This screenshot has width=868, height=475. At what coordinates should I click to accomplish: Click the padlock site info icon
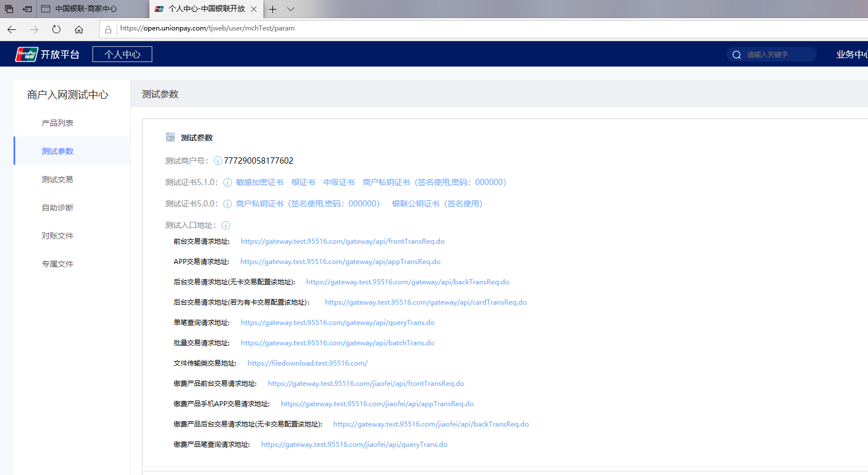pos(108,29)
